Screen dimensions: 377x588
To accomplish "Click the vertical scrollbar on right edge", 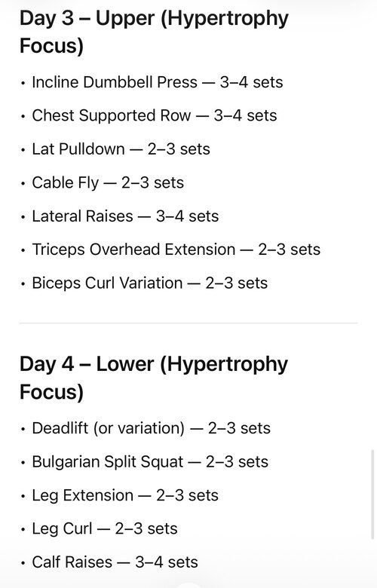I will (x=372, y=495).
